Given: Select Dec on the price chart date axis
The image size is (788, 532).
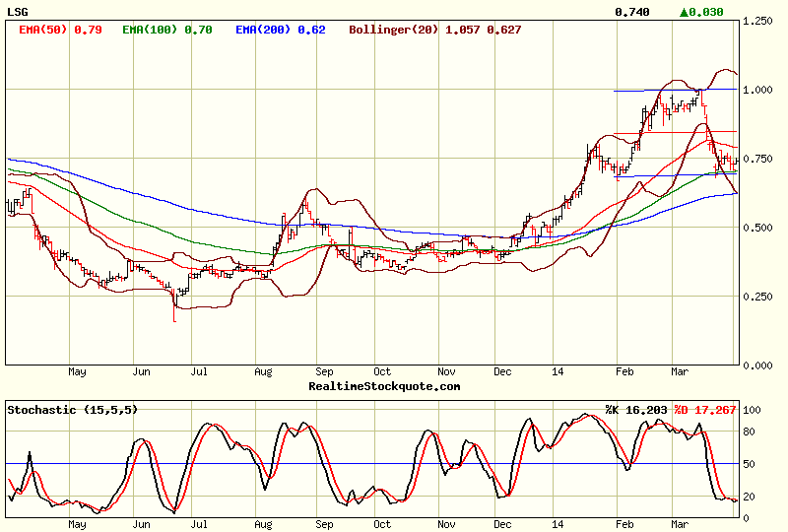Looking at the screenshot, I should coord(502,371).
